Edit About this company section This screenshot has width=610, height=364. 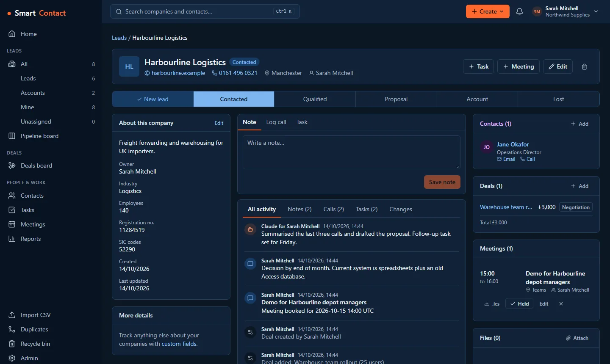219,123
